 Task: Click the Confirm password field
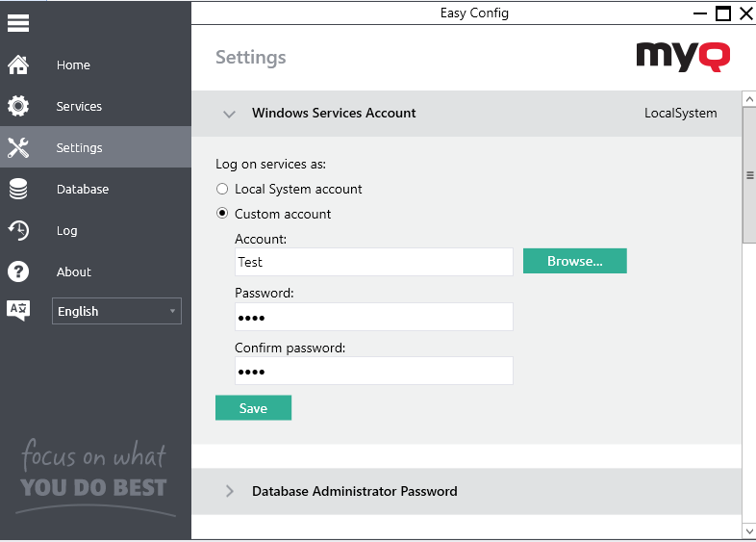(373, 372)
